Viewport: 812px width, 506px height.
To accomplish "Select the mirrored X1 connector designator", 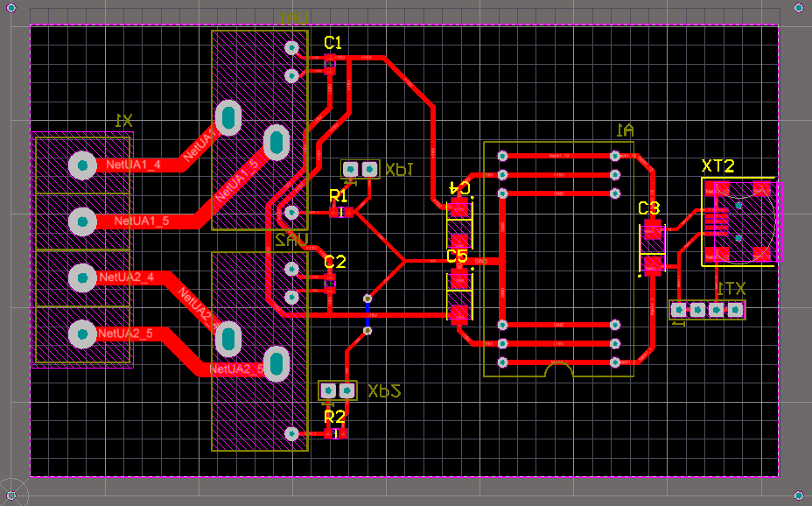I will tap(123, 121).
